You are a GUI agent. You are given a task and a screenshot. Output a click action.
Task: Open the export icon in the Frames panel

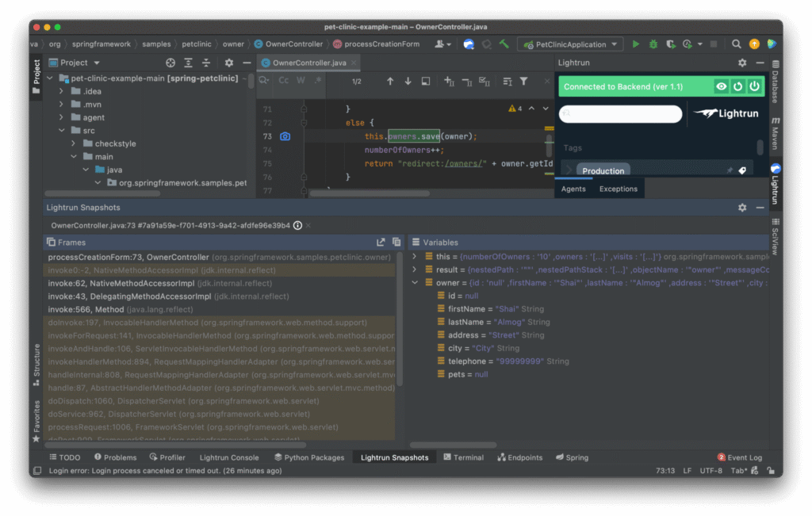click(381, 242)
